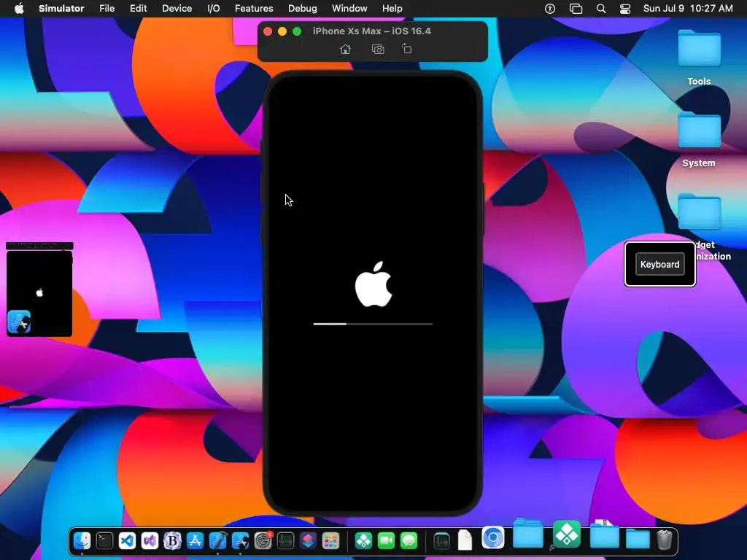The height and width of the screenshot is (560, 747).
Task: Open the Stage Manager windows icon in the menu bar
Action: pyautogui.click(x=576, y=9)
